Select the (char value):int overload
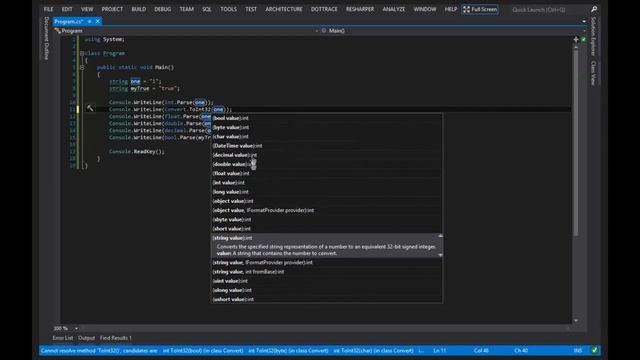Image resolution: width=640 pixels, height=360 pixels. click(327, 136)
